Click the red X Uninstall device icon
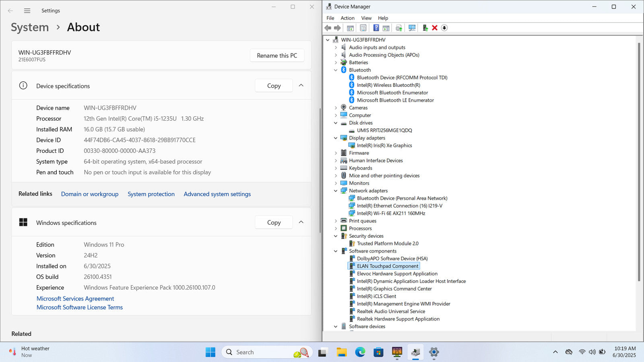 [435, 28]
